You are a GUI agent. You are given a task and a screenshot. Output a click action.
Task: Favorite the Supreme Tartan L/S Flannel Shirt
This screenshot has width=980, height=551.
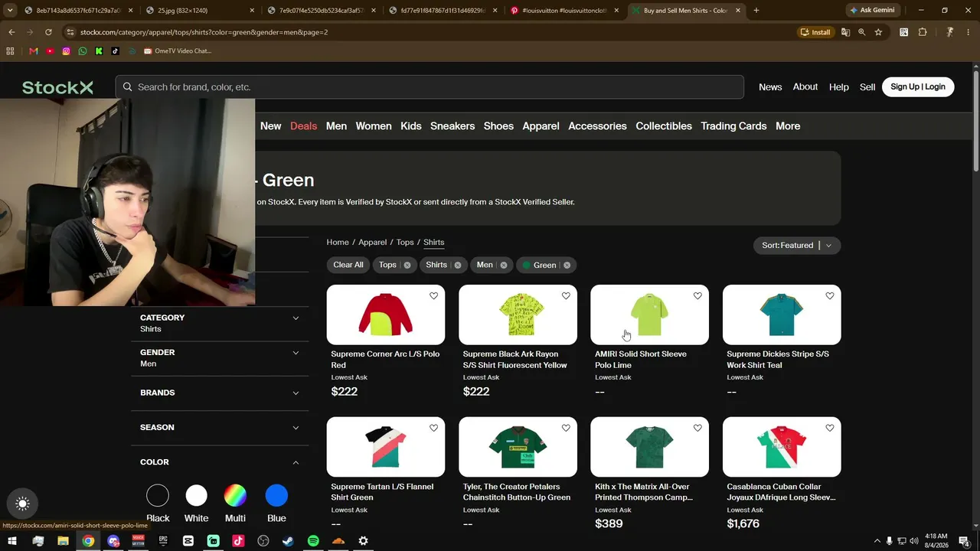[434, 429]
